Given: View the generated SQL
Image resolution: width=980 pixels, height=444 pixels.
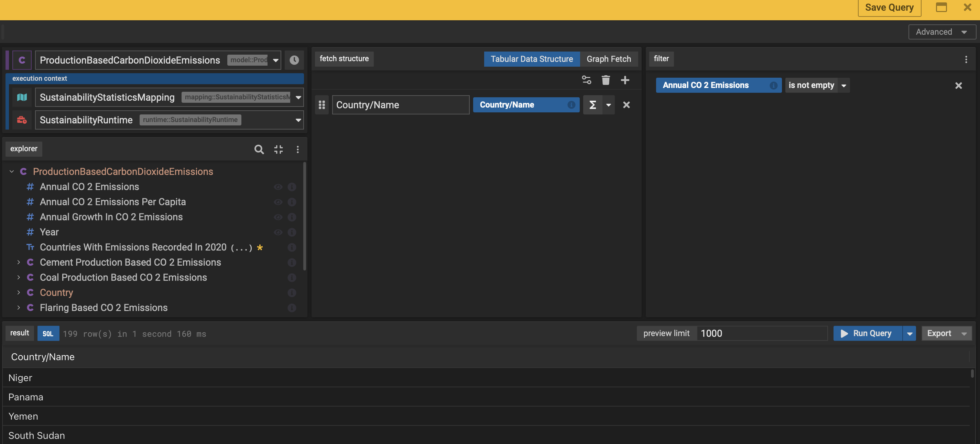Looking at the screenshot, I should pyautogui.click(x=48, y=333).
